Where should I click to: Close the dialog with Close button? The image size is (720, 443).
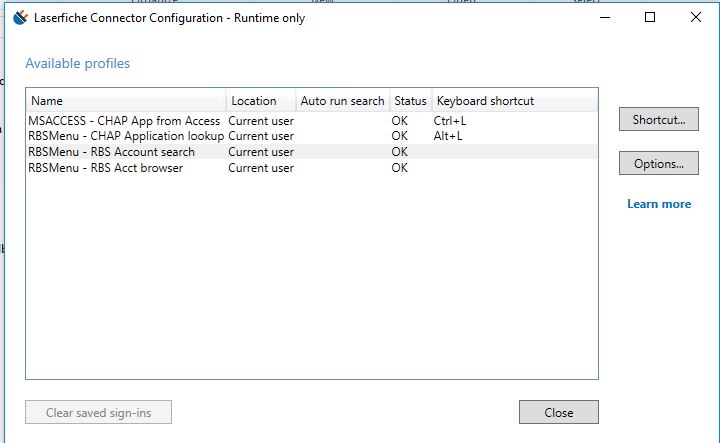coord(558,412)
